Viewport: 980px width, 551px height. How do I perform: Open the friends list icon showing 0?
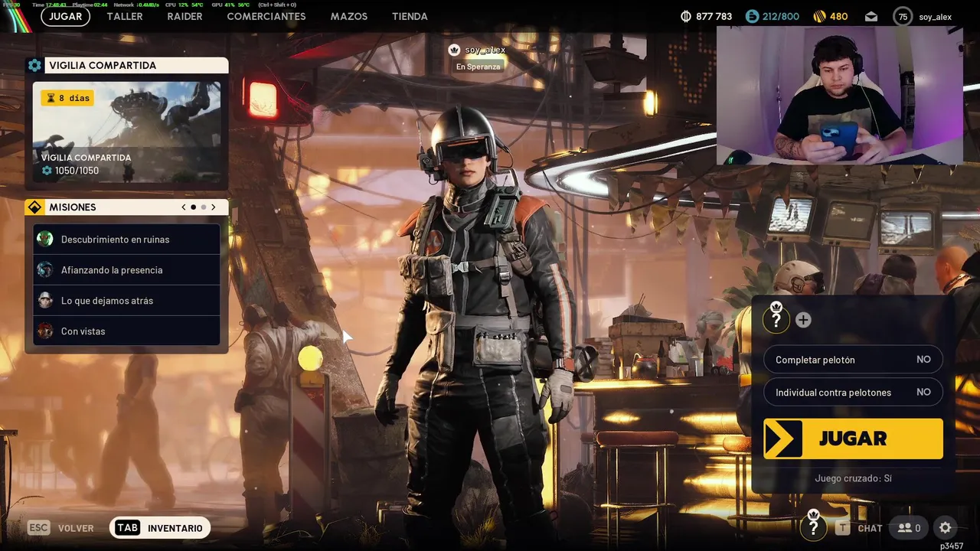click(910, 528)
